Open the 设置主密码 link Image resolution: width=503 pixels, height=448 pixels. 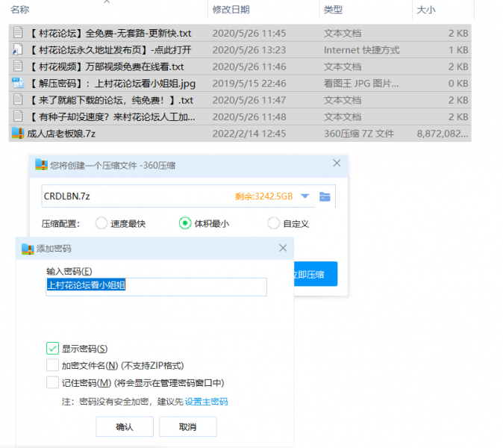(207, 402)
